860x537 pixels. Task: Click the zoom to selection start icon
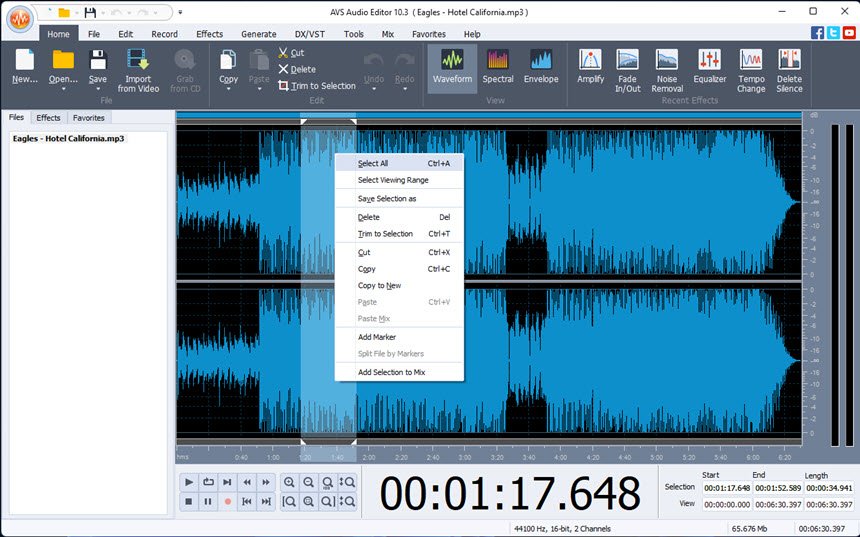click(289, 501)
